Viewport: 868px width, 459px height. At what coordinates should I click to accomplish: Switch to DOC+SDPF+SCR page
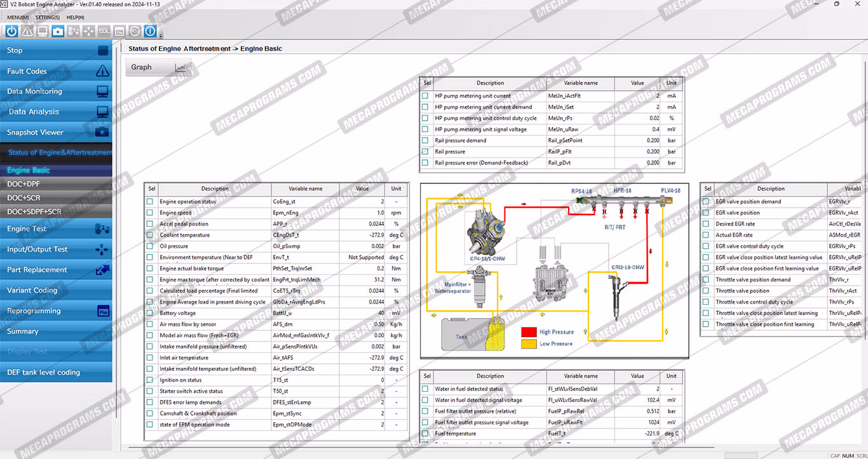click(x=56, y=212)
